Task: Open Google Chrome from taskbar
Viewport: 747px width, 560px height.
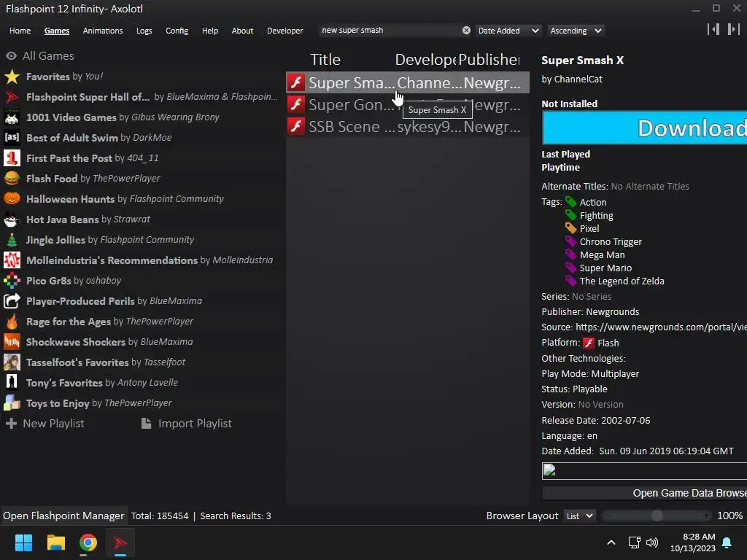Action: [88, 542]
